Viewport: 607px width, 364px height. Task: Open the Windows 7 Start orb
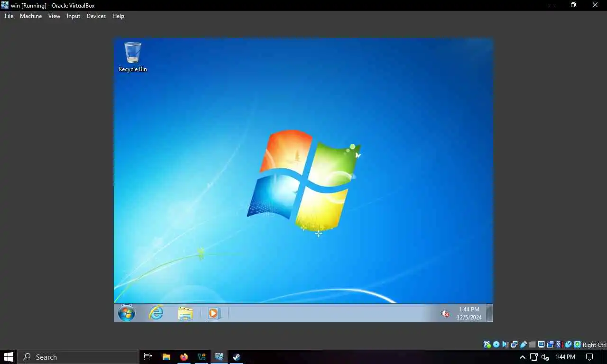click(x=127, y=313)
